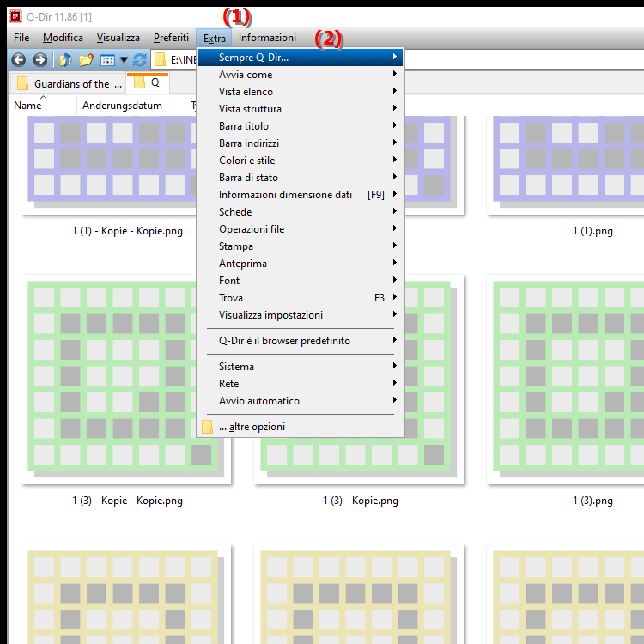The width and height of the screenshot is (644, 644).
Task: Open the Visualizza menu
Action: [x=118, y=38]
